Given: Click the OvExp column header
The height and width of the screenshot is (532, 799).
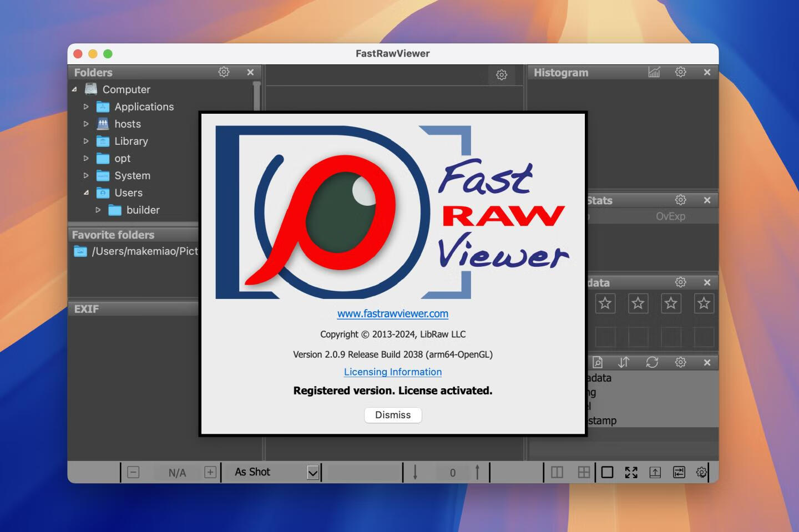Looking at the screenshot, I should pyautogui.click(x=670, y=216).
